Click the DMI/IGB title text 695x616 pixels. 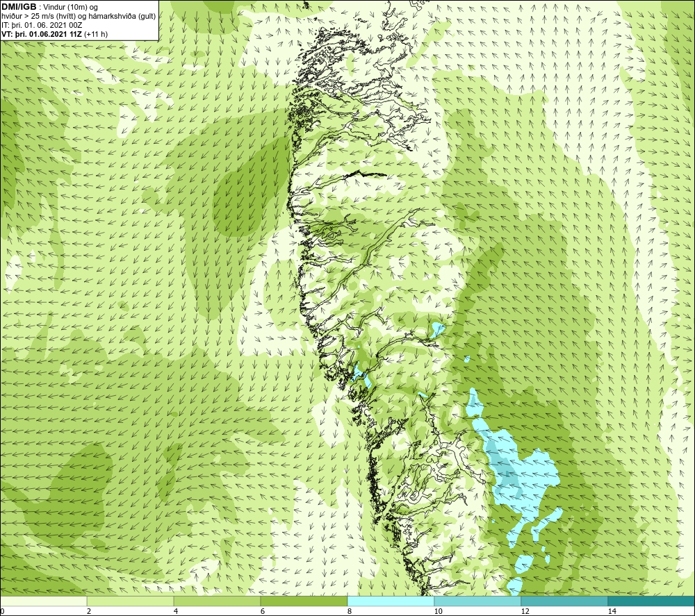(x=19, y=7)
